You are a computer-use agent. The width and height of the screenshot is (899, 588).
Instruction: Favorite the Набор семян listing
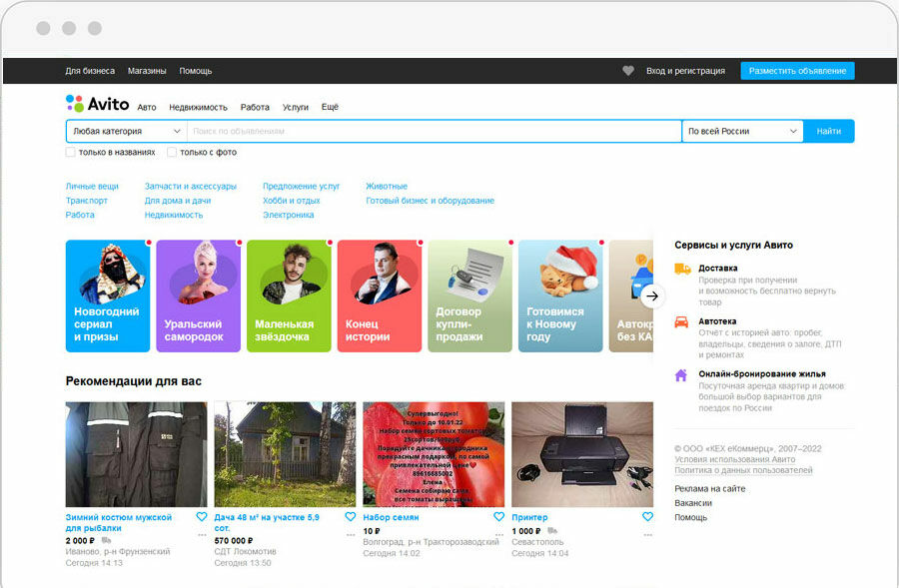498,517
